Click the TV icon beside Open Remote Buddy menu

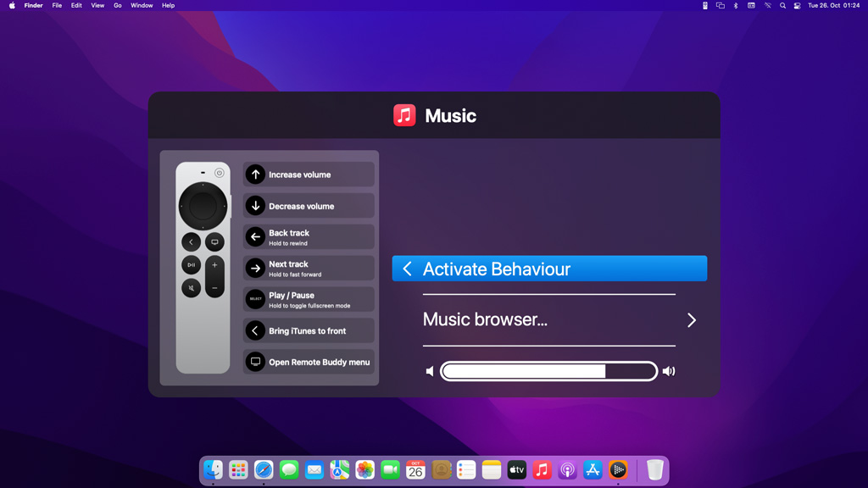255,362
